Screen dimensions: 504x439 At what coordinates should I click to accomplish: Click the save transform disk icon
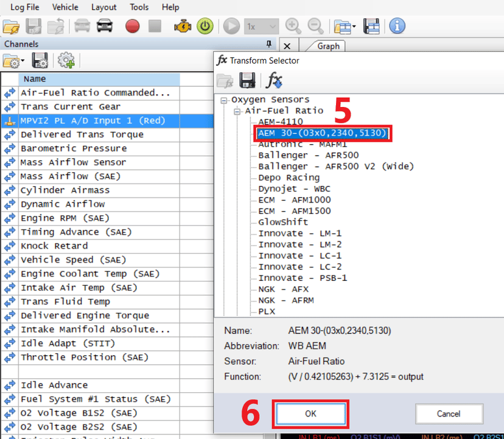pos(247,81)
